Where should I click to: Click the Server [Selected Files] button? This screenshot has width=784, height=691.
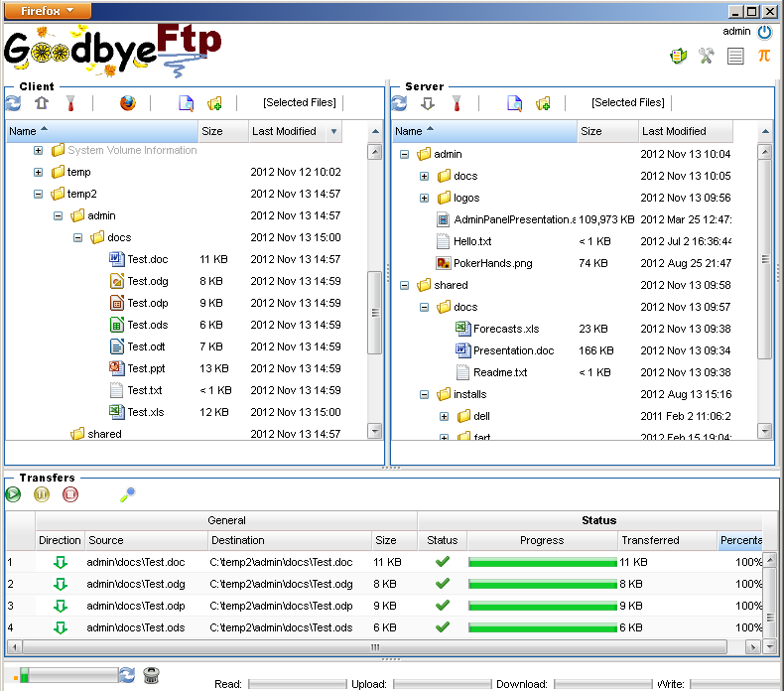click(x=628, y=102)
